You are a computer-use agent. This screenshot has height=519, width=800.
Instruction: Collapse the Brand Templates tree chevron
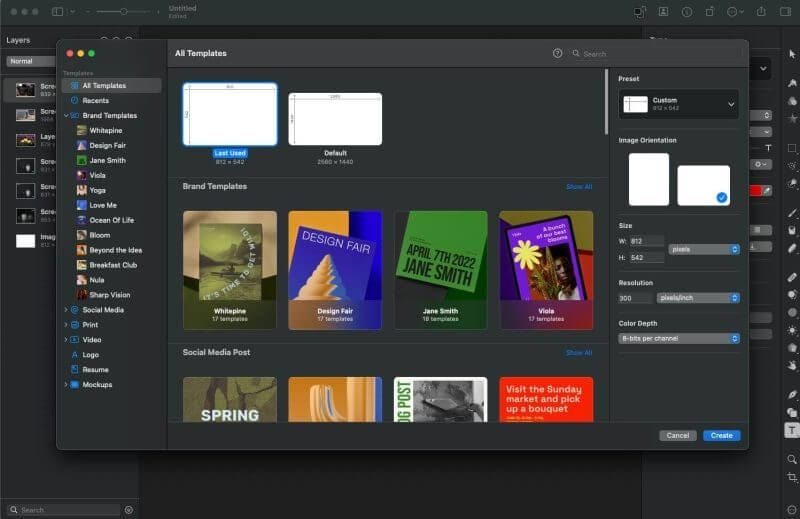click(66, 116)
